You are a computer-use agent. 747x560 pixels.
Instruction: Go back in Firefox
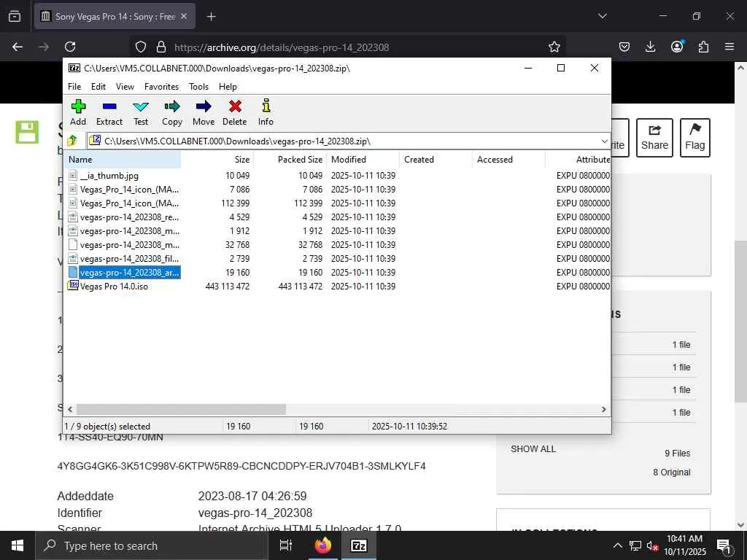click(18, 47)
